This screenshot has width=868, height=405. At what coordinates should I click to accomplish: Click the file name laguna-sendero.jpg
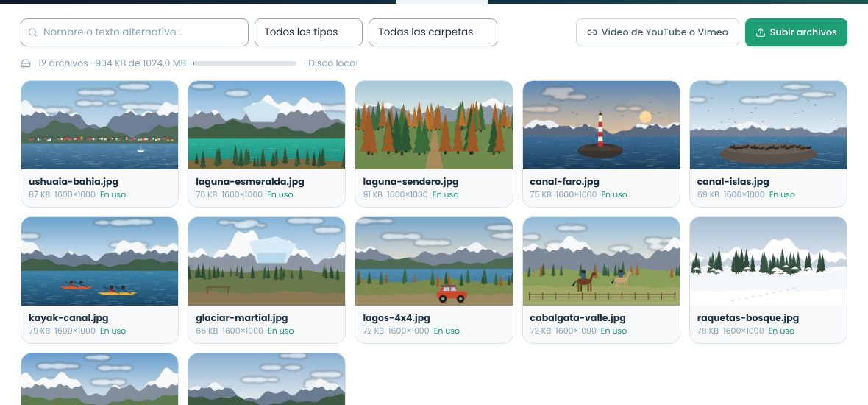(410, 182)
